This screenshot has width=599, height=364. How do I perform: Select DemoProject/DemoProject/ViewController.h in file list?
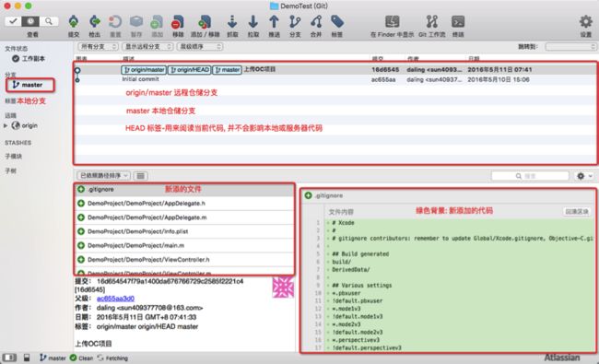(184, 260)
